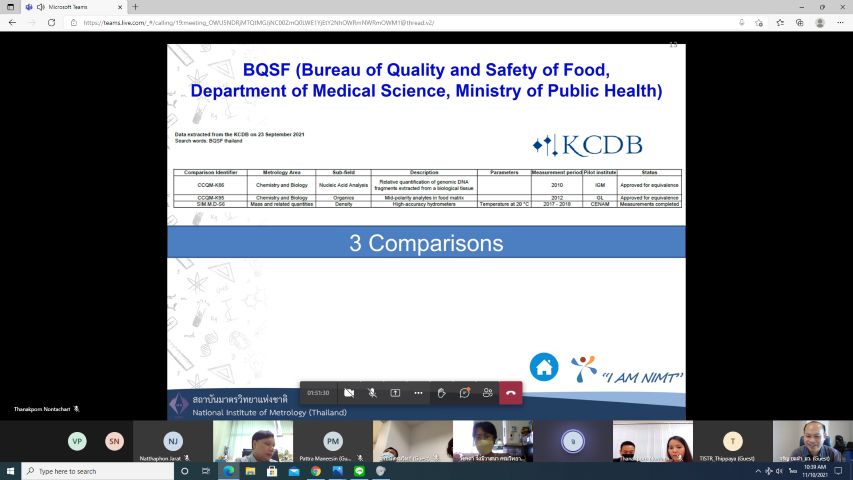The width and height of the screenshot is (853, 480).
Task: Hang up with the red leave button
Action: [x=511, y=393]
